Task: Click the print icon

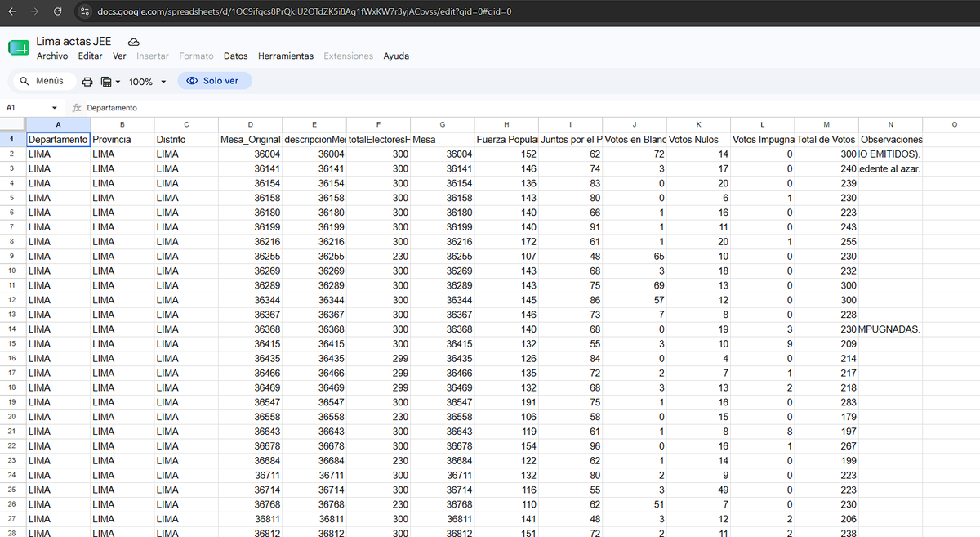Action: point(87,82)
